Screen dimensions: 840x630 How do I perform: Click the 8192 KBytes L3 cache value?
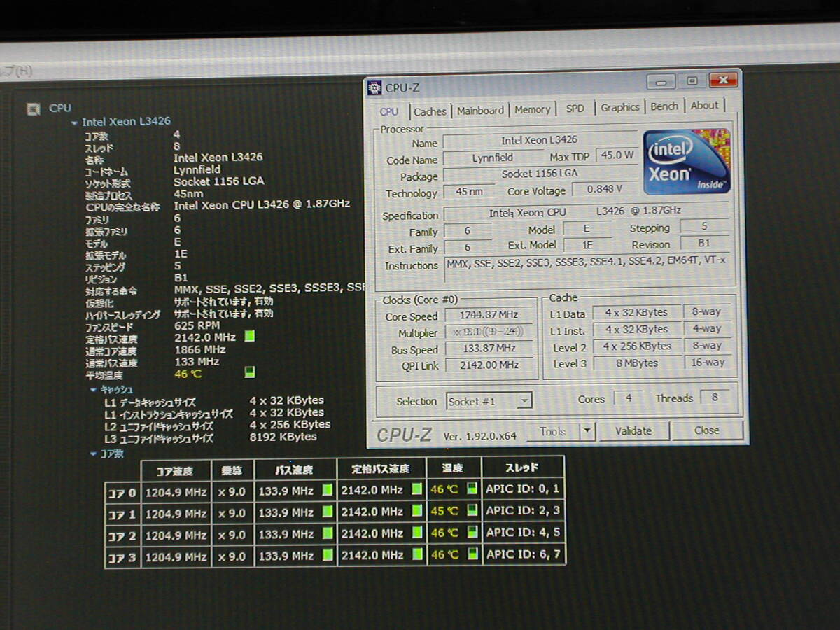pos(283,437)
